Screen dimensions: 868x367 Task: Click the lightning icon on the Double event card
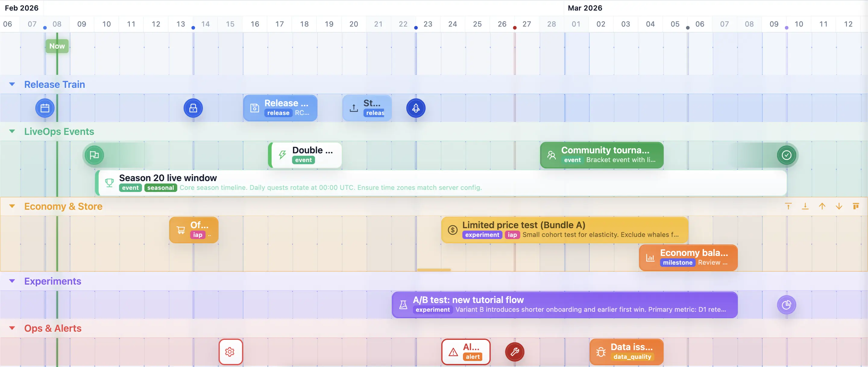point(282,155)
